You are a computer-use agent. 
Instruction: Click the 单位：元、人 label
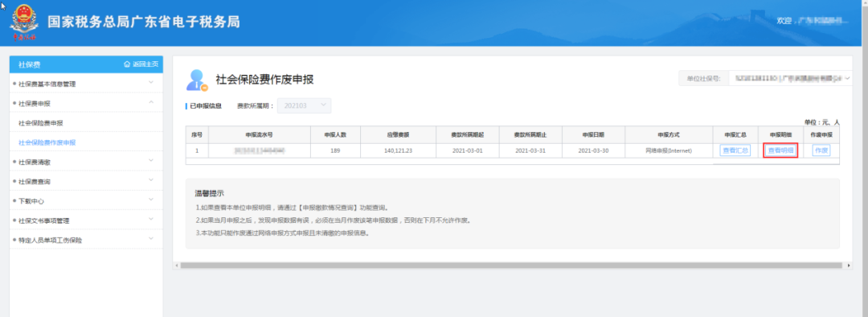[x=822, y=121]
